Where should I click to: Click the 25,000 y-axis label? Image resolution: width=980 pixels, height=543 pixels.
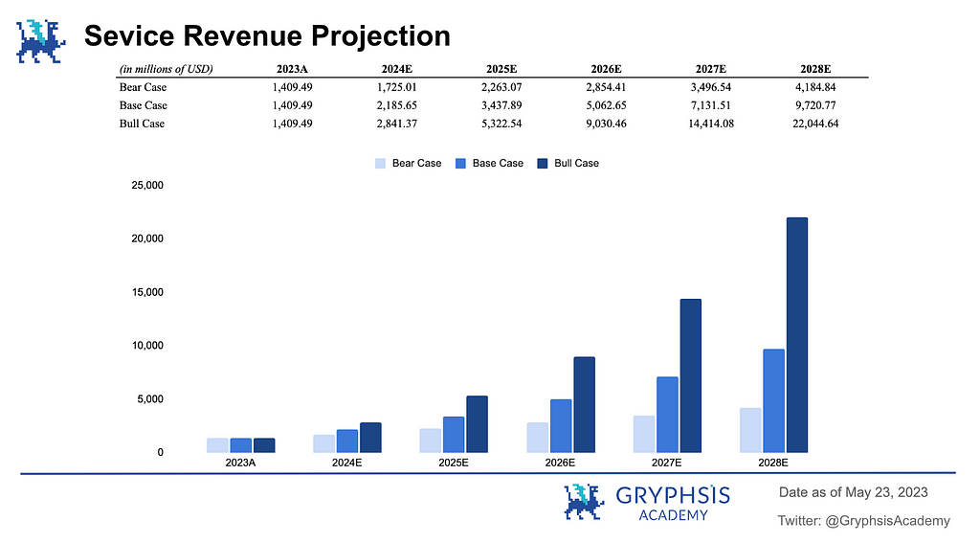coord(146,185)
